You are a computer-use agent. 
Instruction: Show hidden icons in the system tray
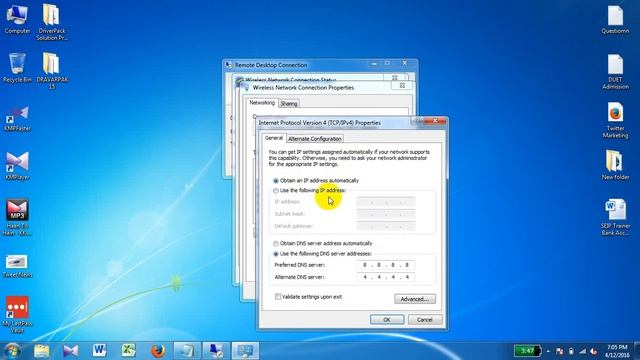click(548, 351)
